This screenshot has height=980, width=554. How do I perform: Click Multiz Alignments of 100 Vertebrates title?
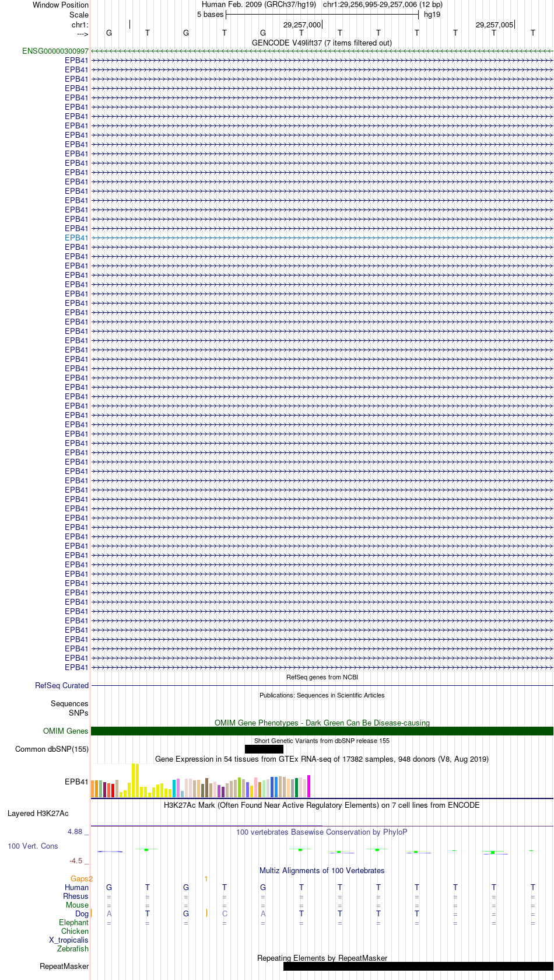(322, 870)
